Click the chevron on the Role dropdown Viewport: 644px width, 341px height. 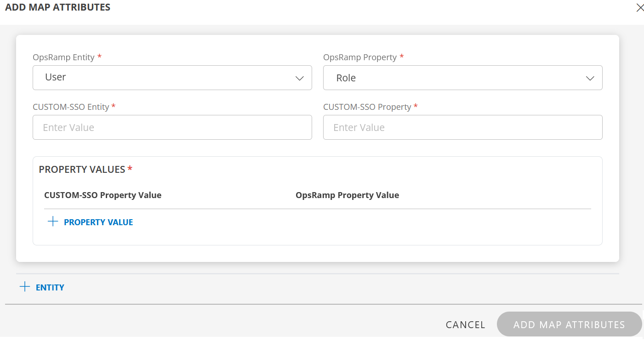[x=590, y=78]
